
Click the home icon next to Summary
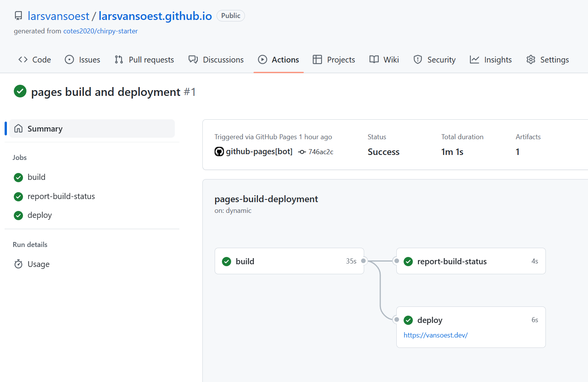pyautogui.click(x=18, y=128)
